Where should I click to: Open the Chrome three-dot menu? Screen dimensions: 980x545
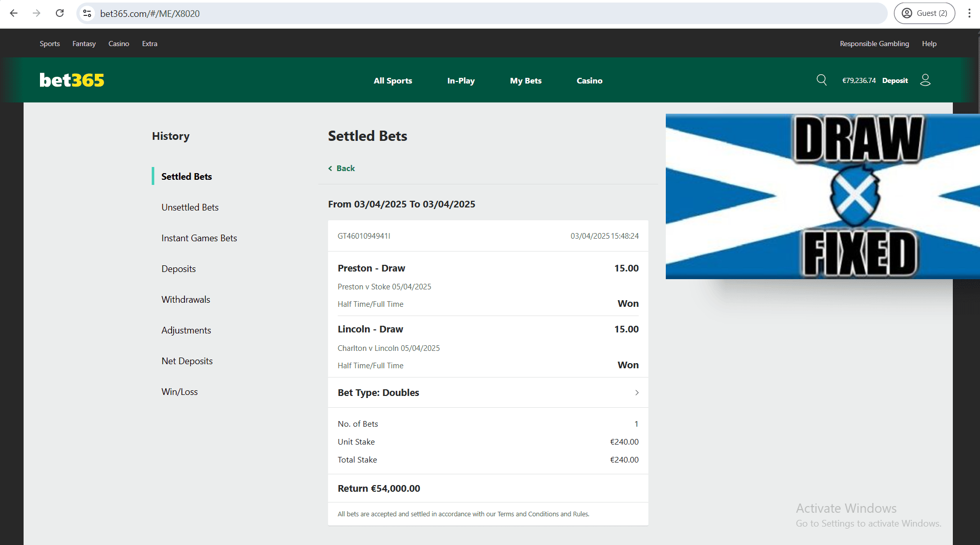[x=969, y=13]
